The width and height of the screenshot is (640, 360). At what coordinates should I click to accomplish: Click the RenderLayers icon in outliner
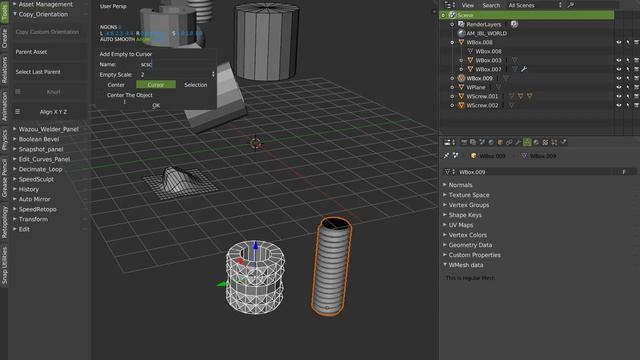pos(461,24)
